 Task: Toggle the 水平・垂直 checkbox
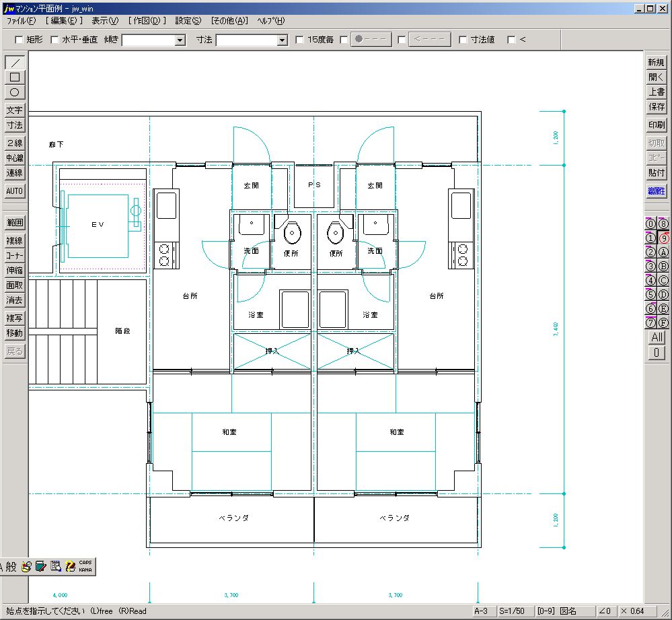[55, 40]
